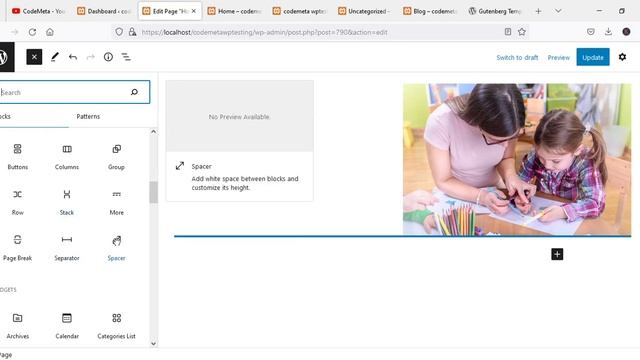This screenshot has height=360, width=640.
Task: Click inserter scrollbar up arrow
Action: pyautogui.click(x=153, y=131)
